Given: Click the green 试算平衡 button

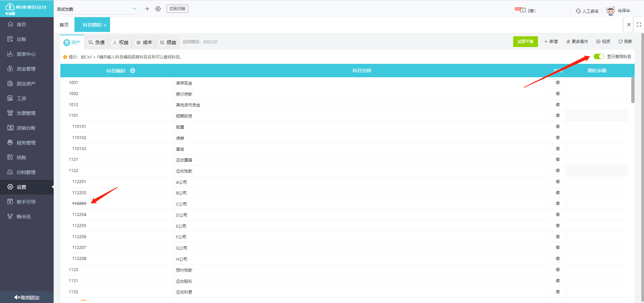Looking at the screenshot, I should click(525, 42).
